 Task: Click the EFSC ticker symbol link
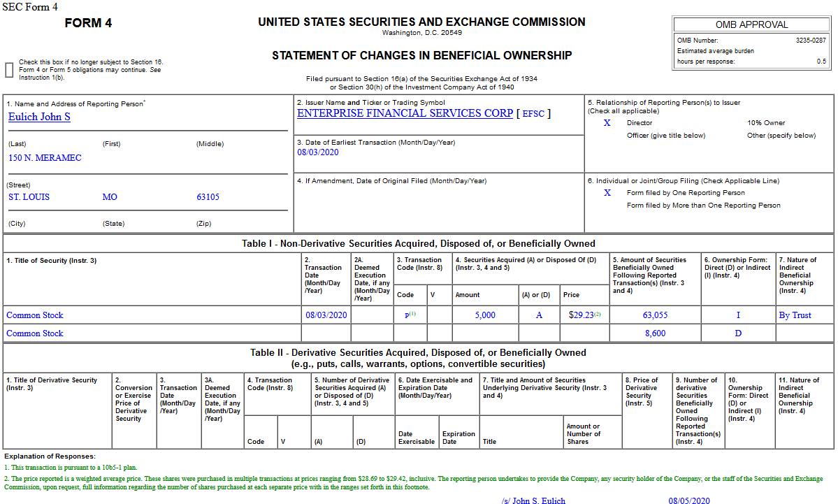coord(533,114)
